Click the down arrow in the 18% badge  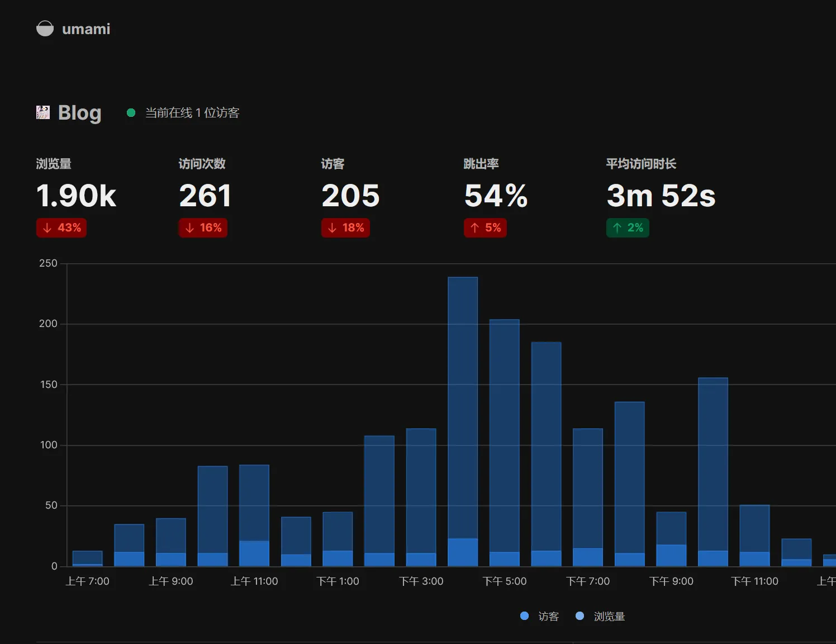(332, 228)
